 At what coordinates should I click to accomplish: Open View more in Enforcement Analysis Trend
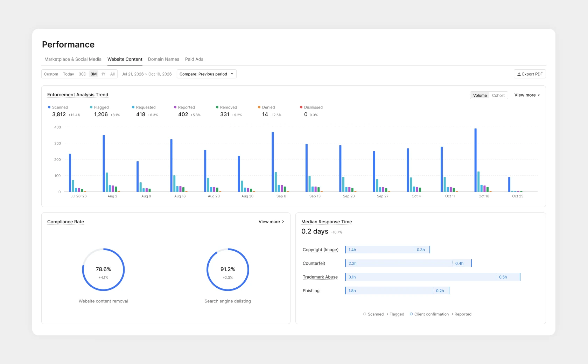(x=527, y=95)
